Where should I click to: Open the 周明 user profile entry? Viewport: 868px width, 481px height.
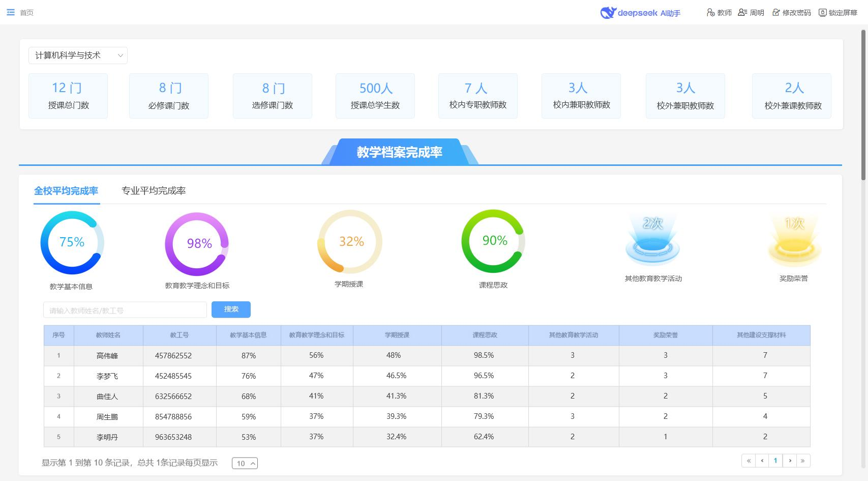751,13
